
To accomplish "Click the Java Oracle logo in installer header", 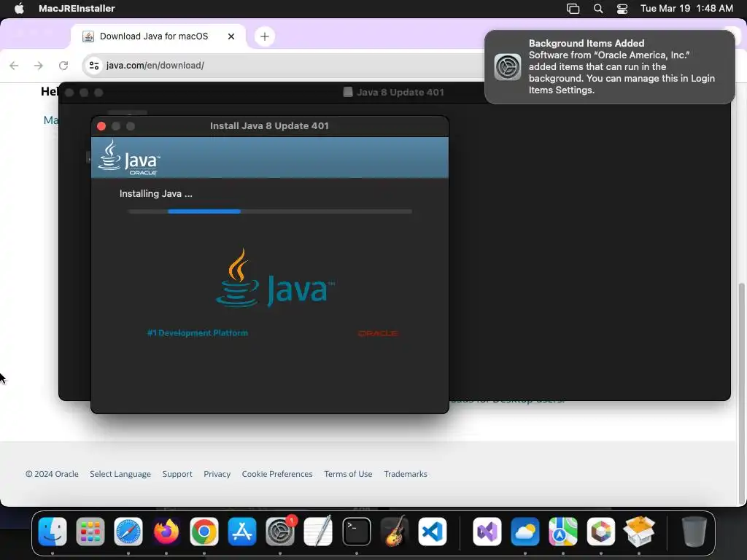I will (x=129, y=157).
